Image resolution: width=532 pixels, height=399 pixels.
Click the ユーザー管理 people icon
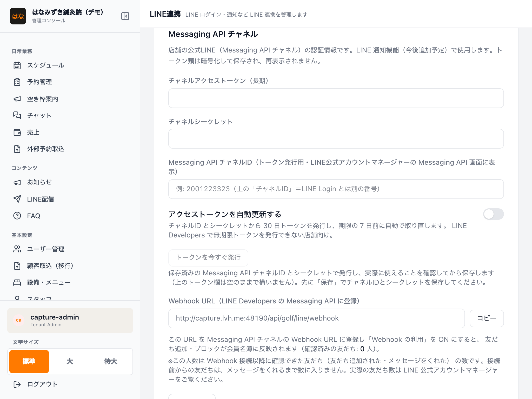pyautogui.click(x=17, y=249)
